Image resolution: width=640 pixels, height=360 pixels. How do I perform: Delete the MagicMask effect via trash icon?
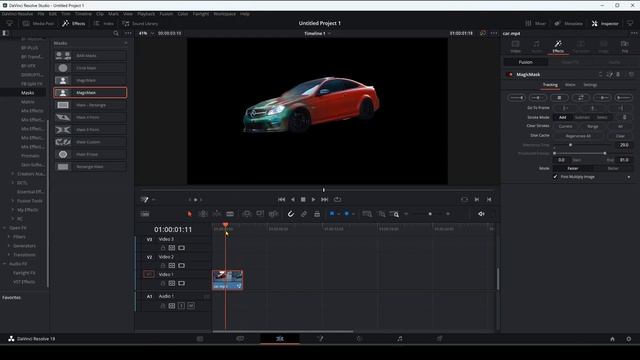click(x=618, y=74)
